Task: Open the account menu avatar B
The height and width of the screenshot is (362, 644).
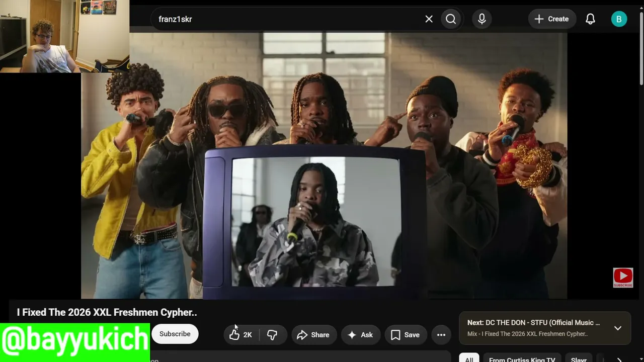Action: (619, 19)
